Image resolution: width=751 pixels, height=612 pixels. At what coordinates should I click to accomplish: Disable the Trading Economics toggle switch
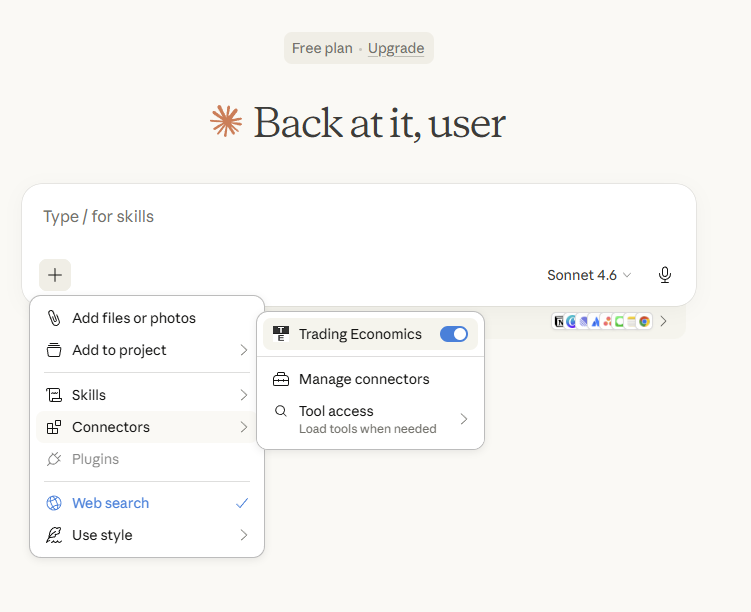point(453,334)
